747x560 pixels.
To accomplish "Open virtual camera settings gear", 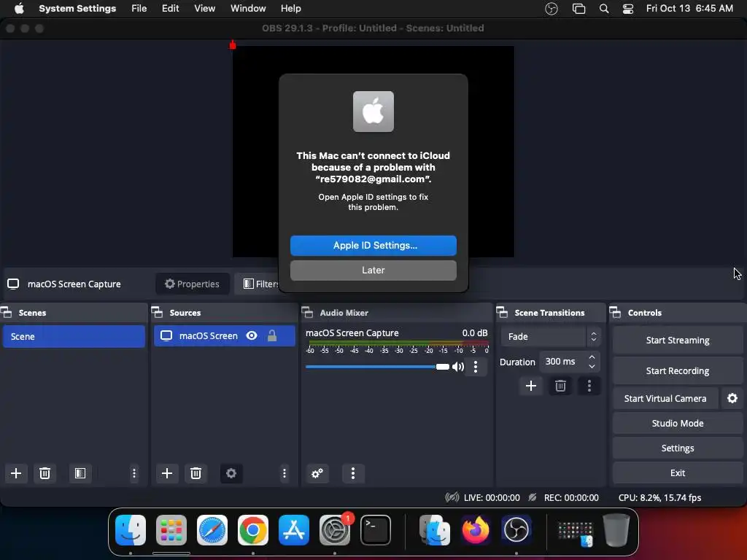I will (x=732, y=398).
